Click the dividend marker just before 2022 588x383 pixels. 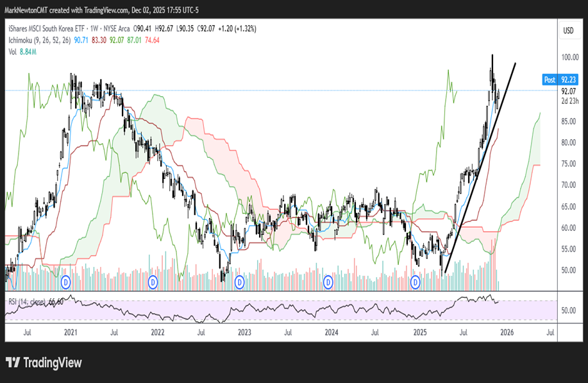pyautogui.click(x=153, y=282)
